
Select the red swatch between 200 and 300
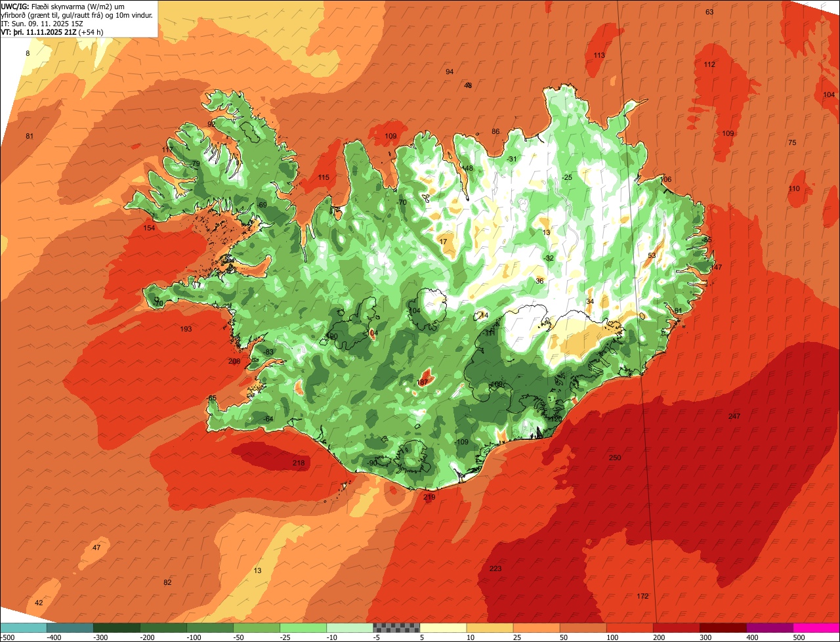[x=675, y=628]
